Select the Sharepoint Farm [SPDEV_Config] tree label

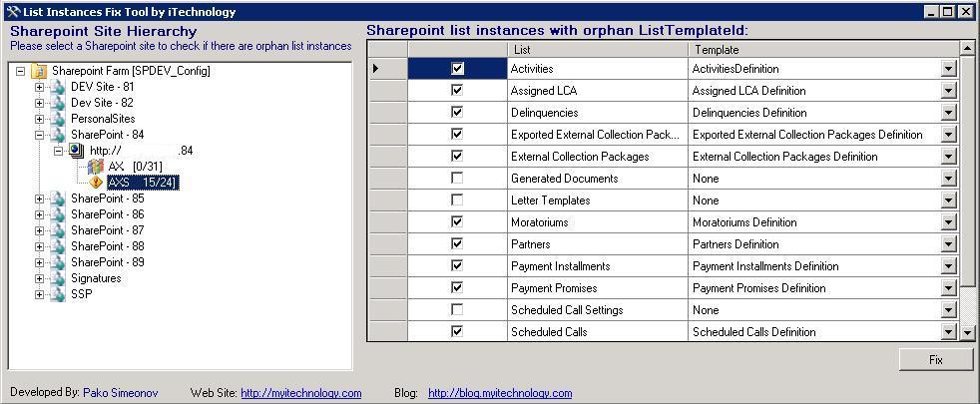(x=132, y=71)
